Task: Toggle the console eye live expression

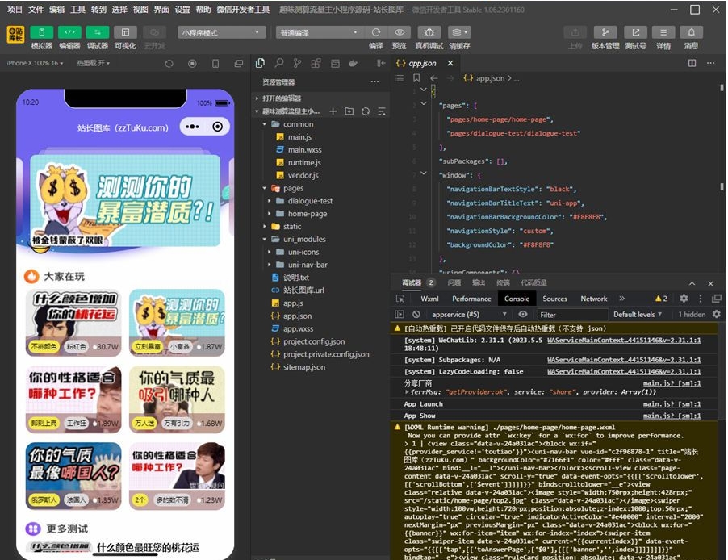Action: 523,315
